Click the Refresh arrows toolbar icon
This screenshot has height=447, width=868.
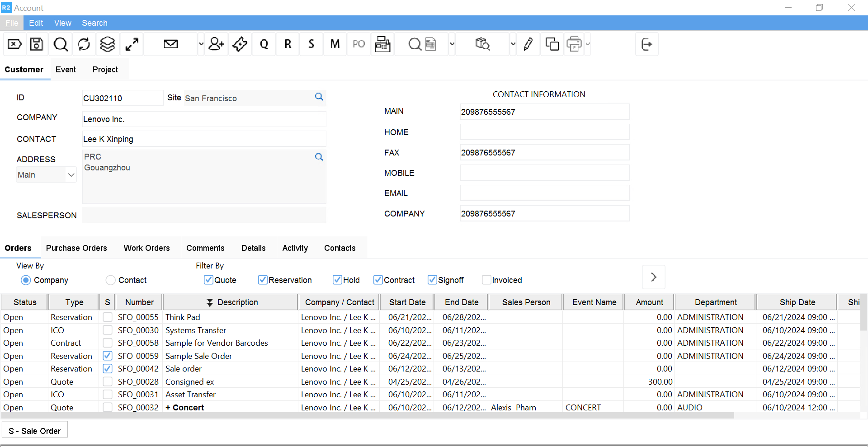(84, 44)
